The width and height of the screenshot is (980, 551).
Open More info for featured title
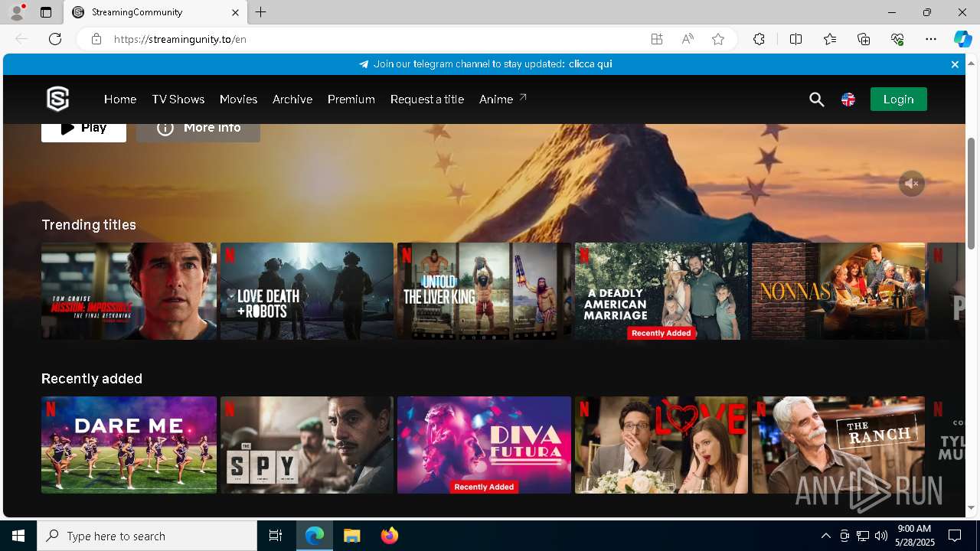point(198,132)
